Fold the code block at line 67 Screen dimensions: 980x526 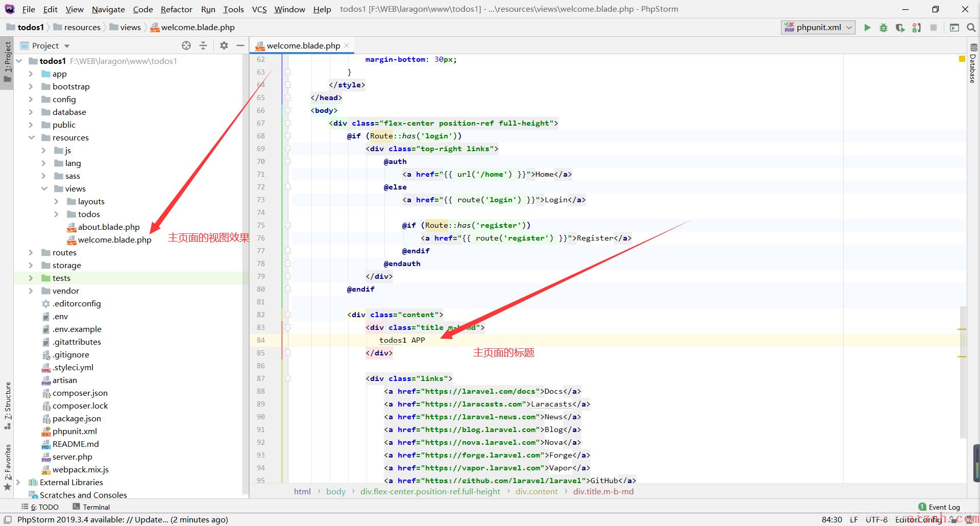(x=288, y=123)
